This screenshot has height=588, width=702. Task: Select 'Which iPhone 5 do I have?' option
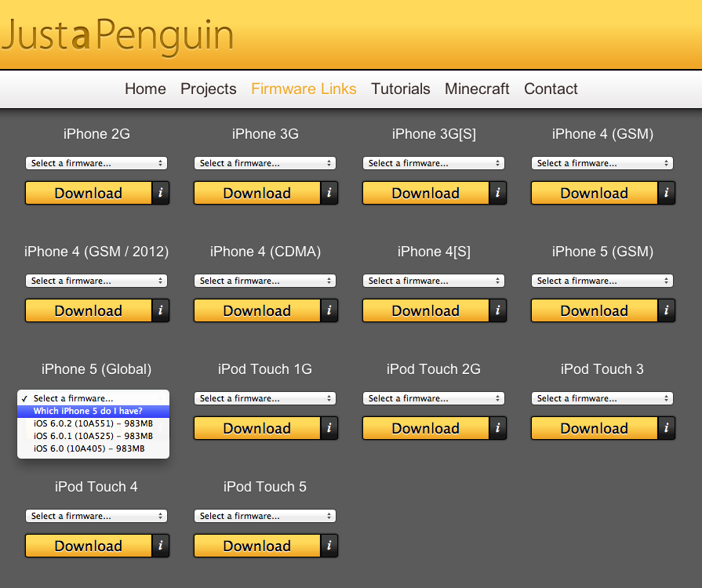tap(93, 412)
